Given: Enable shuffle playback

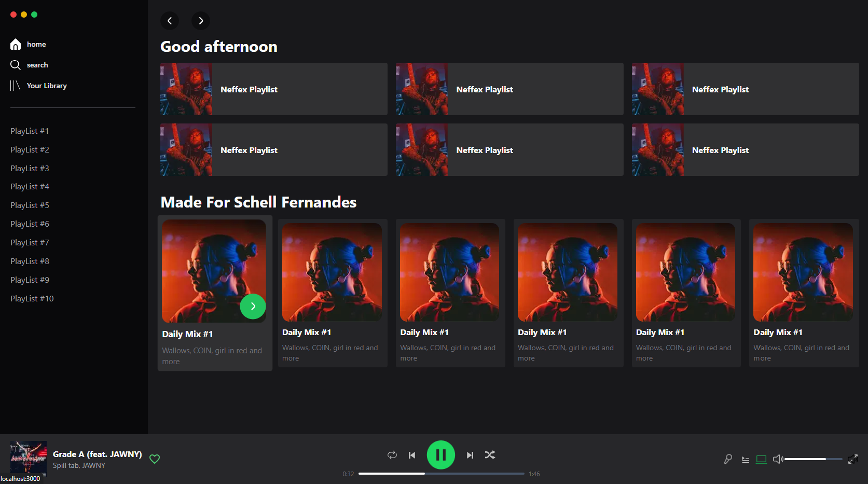Looking at the screenshot, I should click(490, 454).
